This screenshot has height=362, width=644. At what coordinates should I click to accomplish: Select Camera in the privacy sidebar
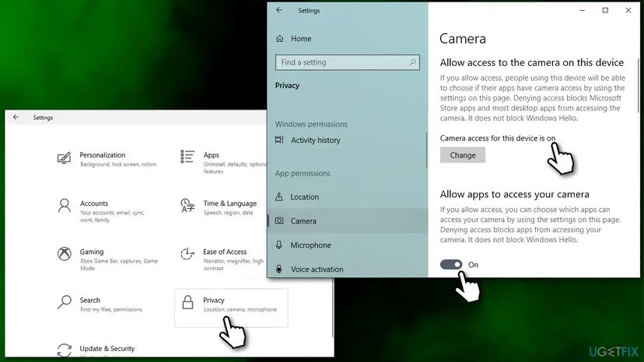pos(347,221)
